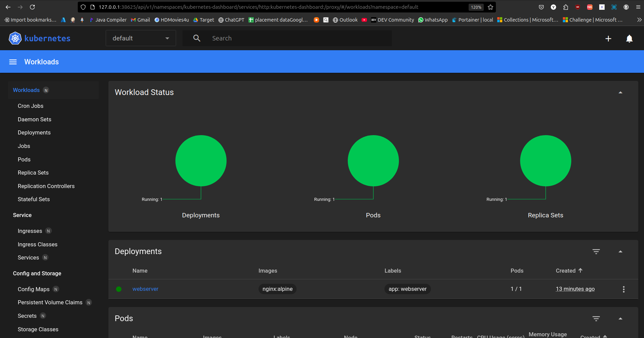Open Deployments in the sidebar

[x=34, y=133]
